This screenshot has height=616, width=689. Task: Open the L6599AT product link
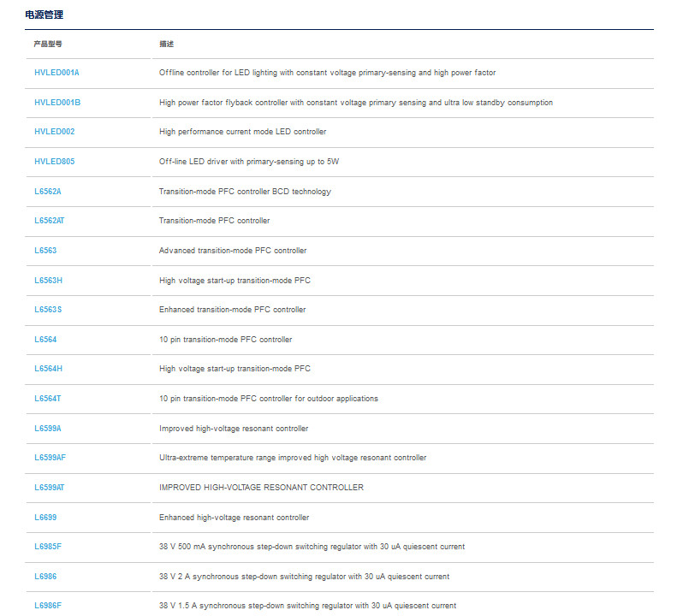(x=50, y=488)
